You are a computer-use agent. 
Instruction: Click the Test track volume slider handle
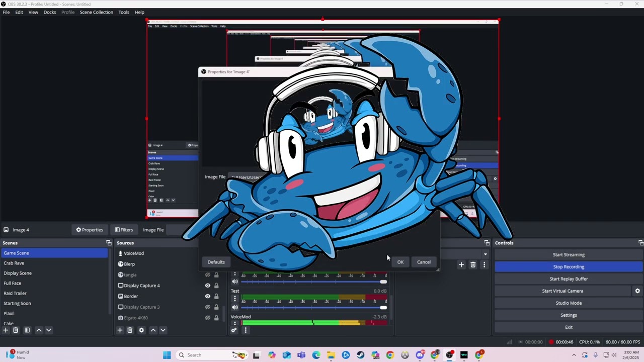[383, 307]
